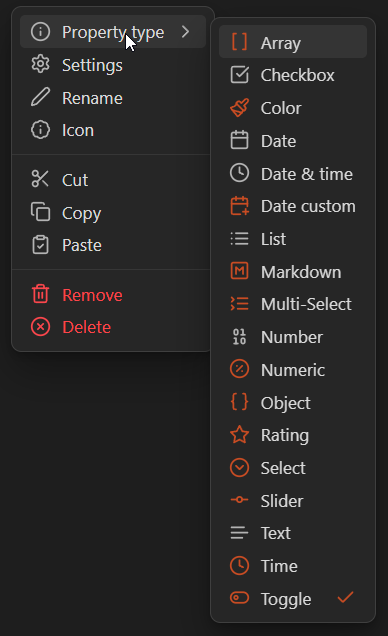Open the Property type menu entry
This screenshot has width=388, height=636.
point(113,32)
